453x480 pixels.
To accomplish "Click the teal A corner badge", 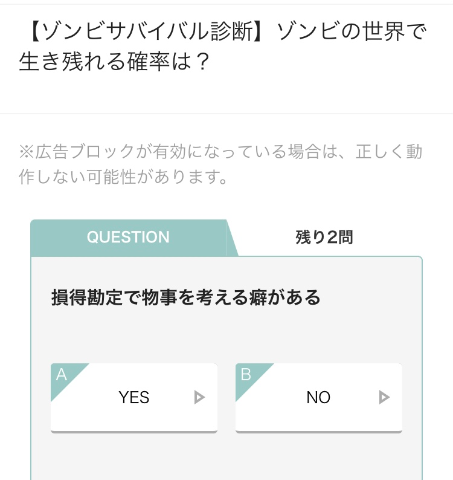I will pos(64,376).
